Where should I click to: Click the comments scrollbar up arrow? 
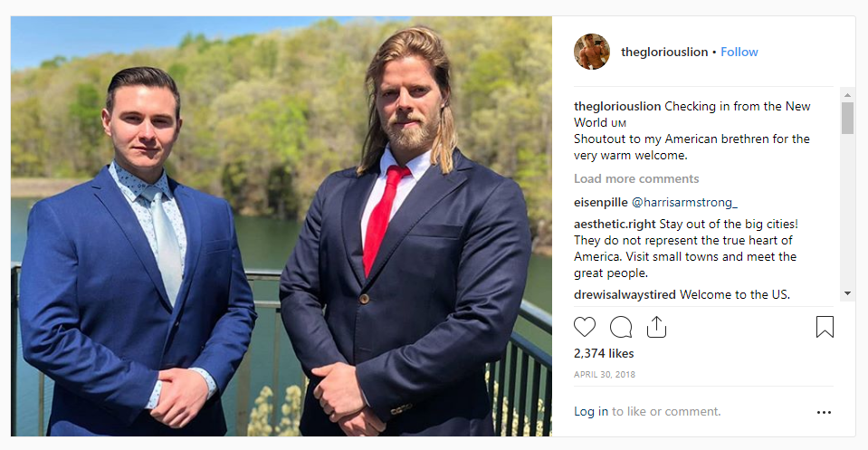pos(847,95)
